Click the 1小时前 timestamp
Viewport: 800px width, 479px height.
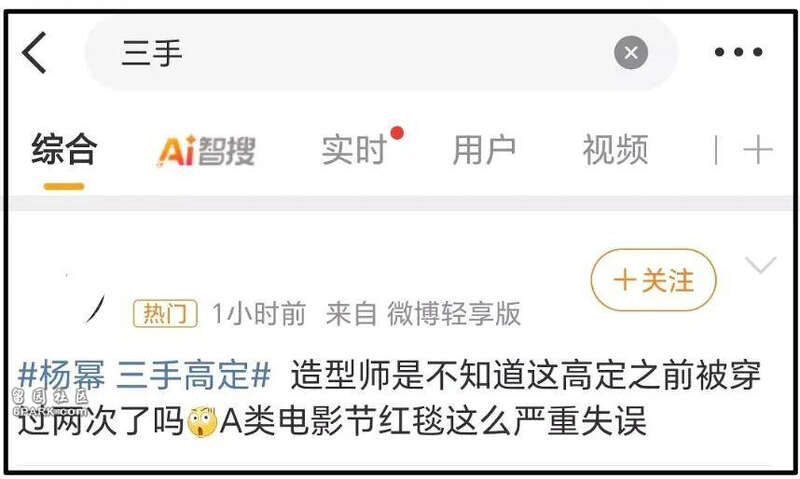[x=258, y=313]
